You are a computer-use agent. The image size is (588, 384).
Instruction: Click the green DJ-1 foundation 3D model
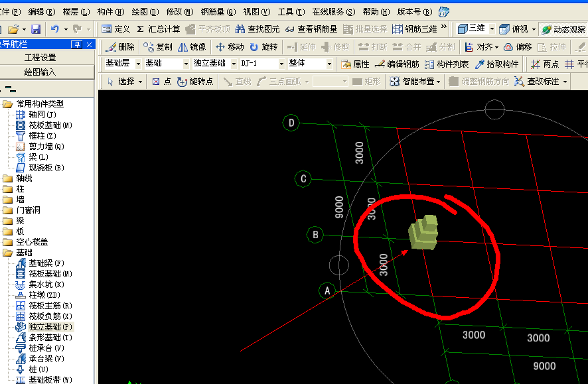(423, 233)
